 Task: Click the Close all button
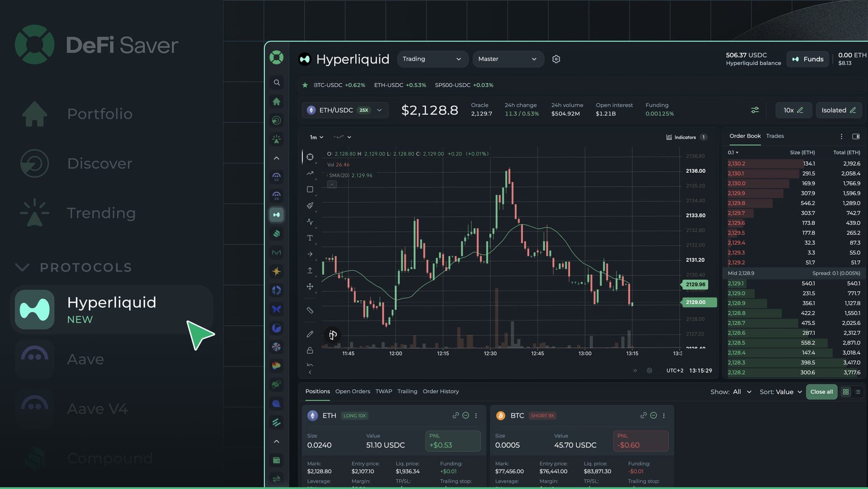822,392
